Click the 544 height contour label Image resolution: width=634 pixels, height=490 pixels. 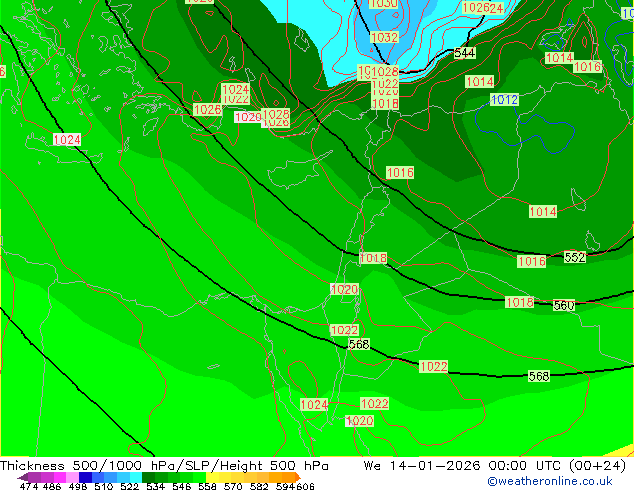464,53
